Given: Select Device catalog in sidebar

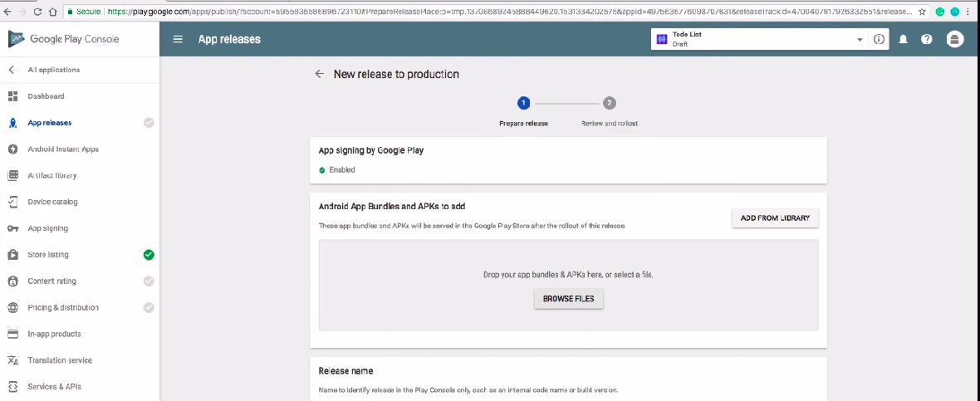Looking at the screenshot, I should [53, 202].
